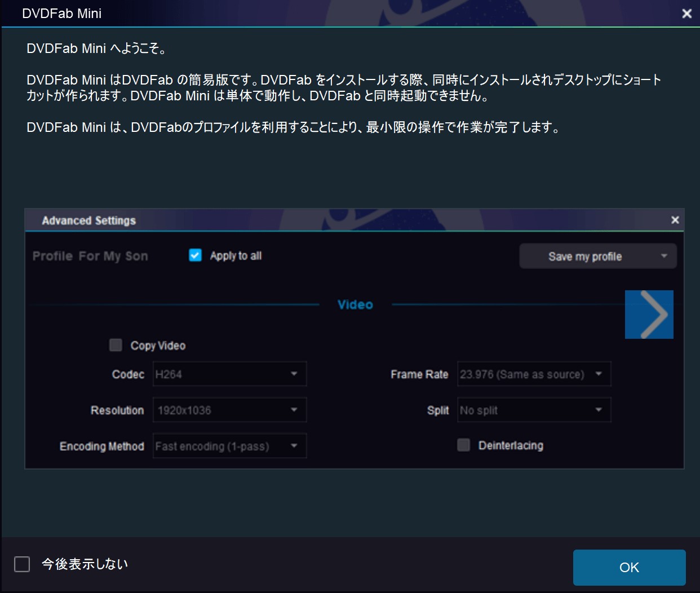Click the DVDFab Mini window title
700x593 pixels.
click(61, 14)
